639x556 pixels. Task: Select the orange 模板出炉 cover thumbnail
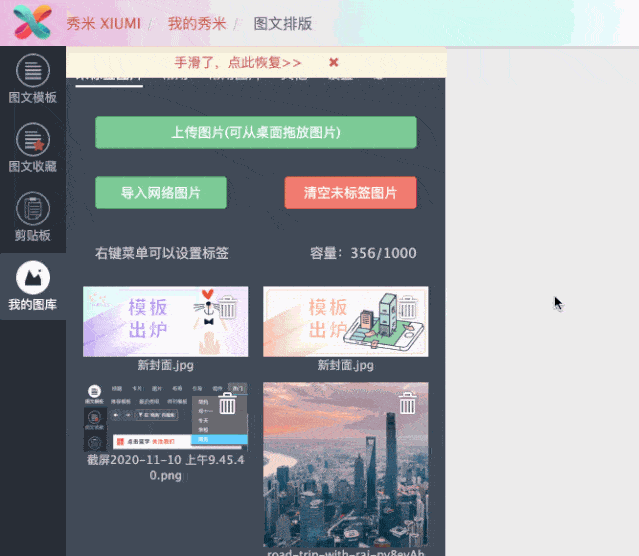point(346,322)
